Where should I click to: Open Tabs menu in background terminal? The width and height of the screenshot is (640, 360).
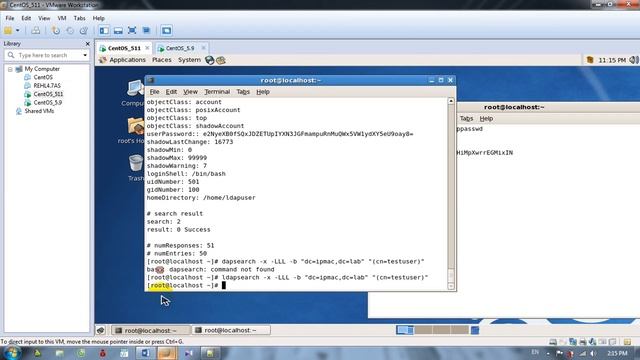(x=466, y=119)
